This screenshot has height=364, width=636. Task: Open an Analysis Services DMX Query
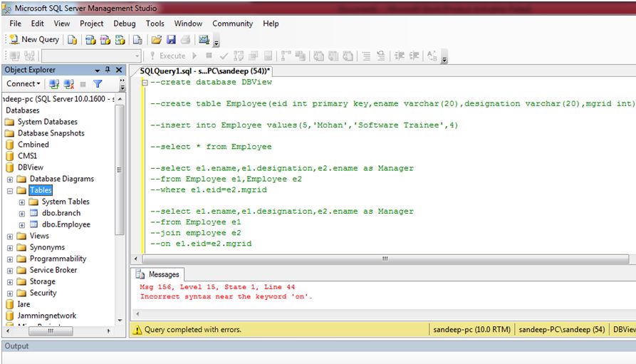(105, 39)
